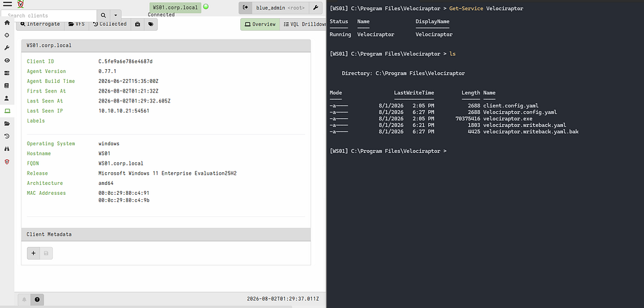Open the hamburger navigation menu
The height and width of the screenshot is (308, 644).
click(x=8, y=4)
